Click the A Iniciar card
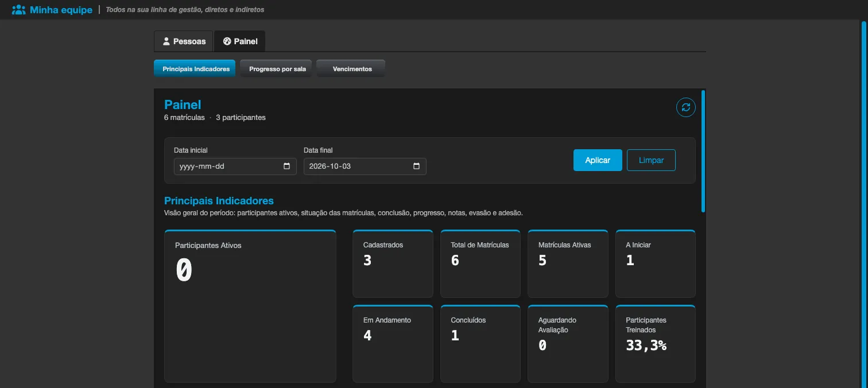Screen dimensions: 868x388 coord(656,263)
